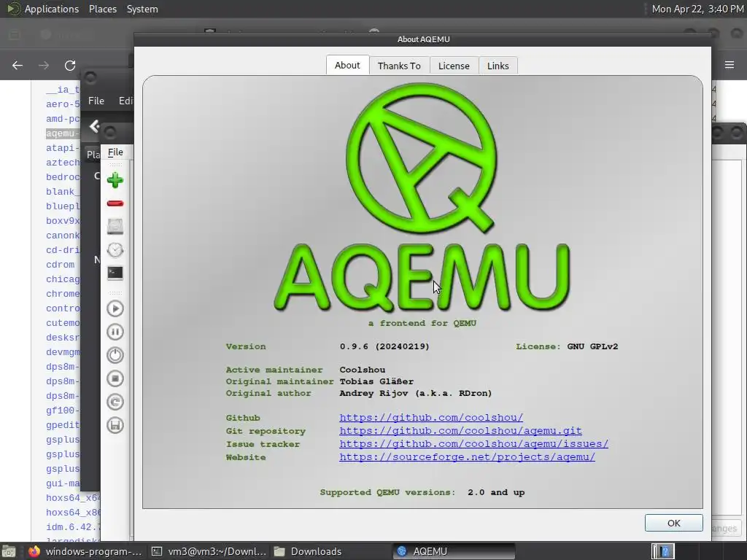Open the Links tab

click(498, 66)
